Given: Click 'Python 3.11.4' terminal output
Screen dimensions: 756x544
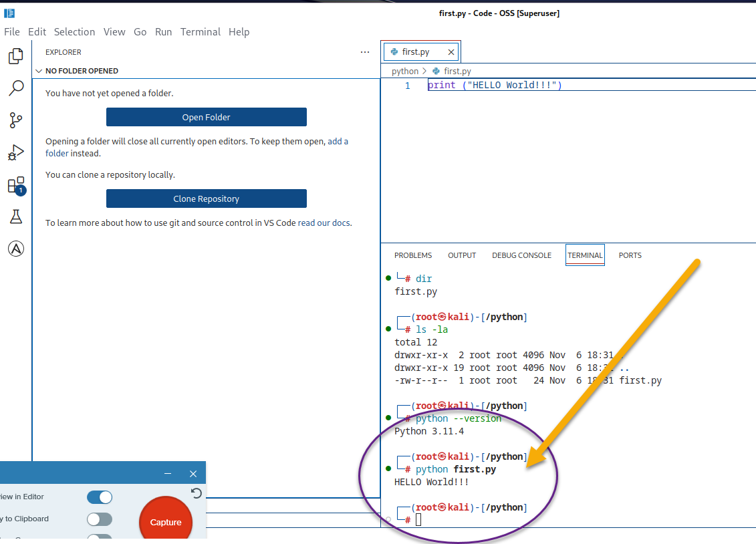Looking at the screenshot, I should coord(429,431).
